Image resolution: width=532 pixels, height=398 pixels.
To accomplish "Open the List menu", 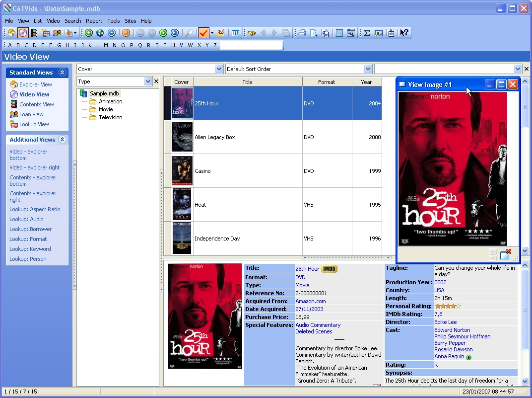I will coord(38,21).
